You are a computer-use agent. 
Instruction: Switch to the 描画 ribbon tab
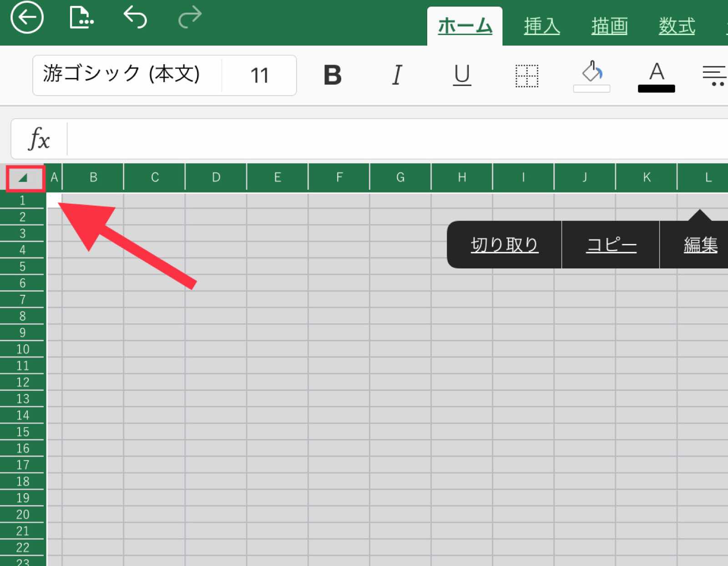tap(609, 26)
